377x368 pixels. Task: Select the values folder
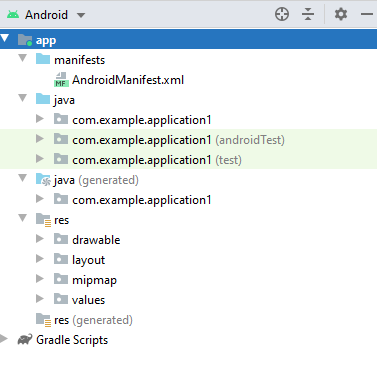pyautogui.click(x=89, y=300)
